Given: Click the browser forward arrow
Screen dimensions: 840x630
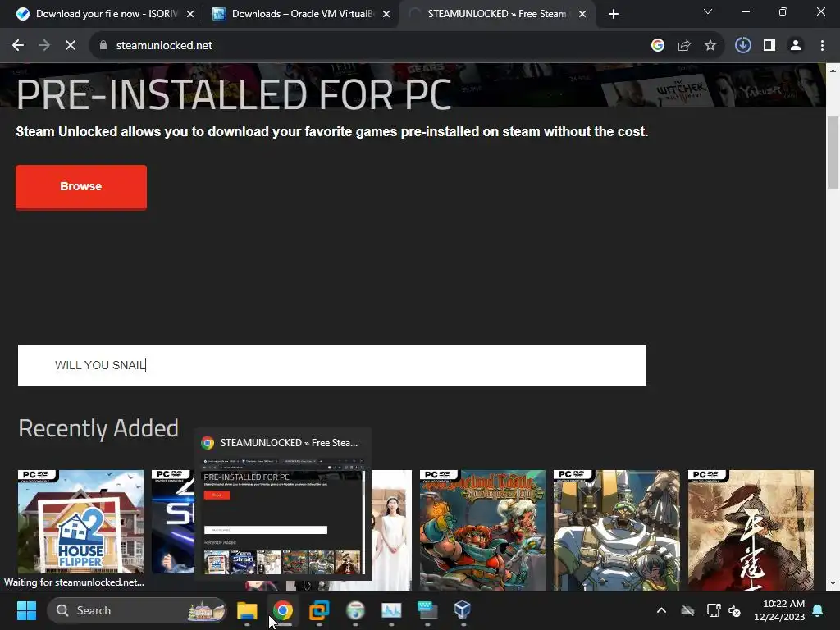Looking at the screenshot, I should point(44,46).
